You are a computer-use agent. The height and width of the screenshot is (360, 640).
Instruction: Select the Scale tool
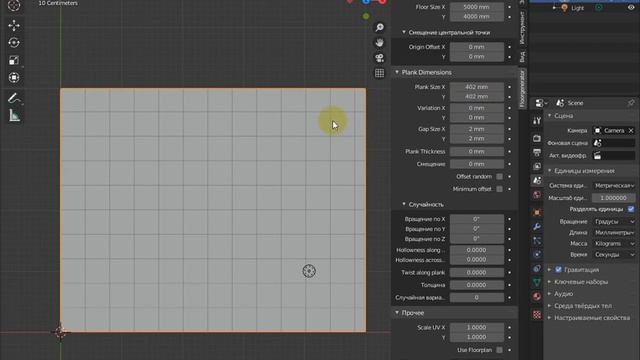[14, 60]
